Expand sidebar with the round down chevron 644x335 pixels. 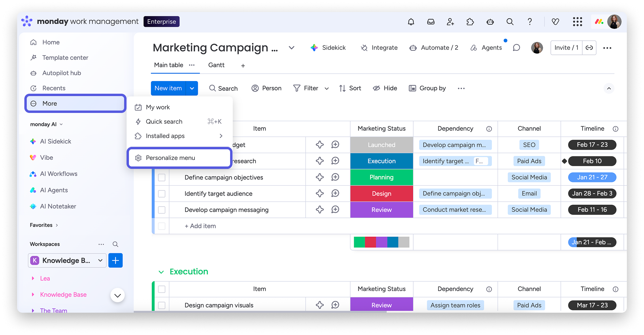tap(118, 296)
